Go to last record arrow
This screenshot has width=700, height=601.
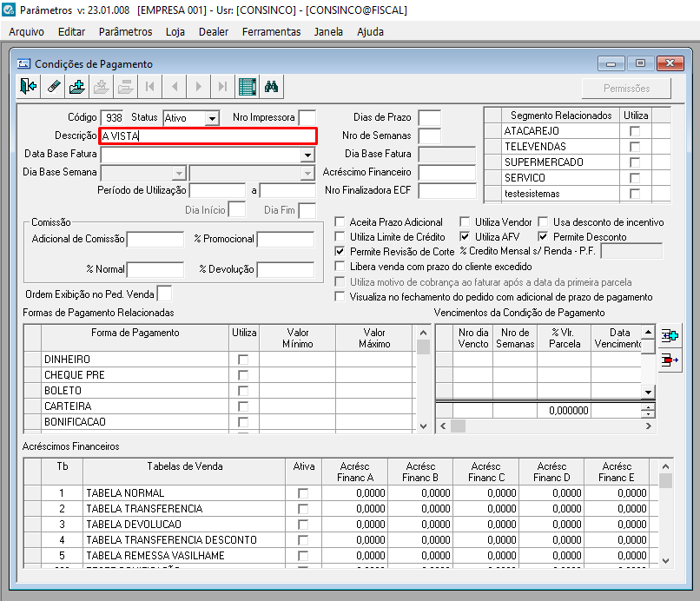(x=223, y=86)
